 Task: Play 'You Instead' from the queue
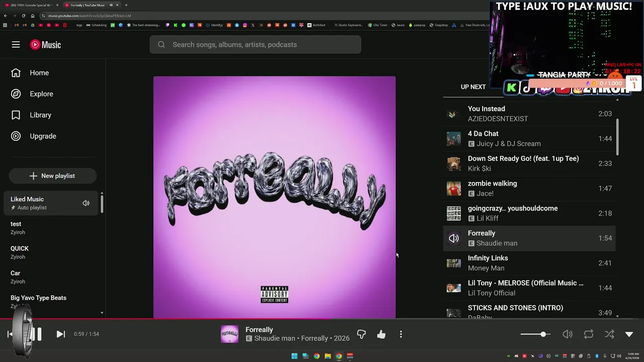[529, 114]
